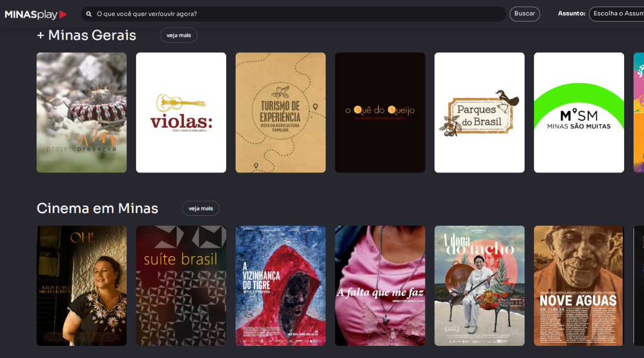644x358 pixels.
Task: Select the Parques do Brasil card
Action: [479, 112]
